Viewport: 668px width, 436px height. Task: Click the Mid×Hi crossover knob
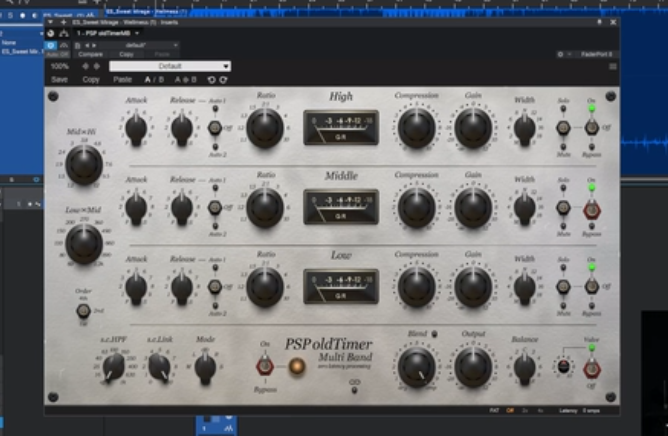point(84,165)
